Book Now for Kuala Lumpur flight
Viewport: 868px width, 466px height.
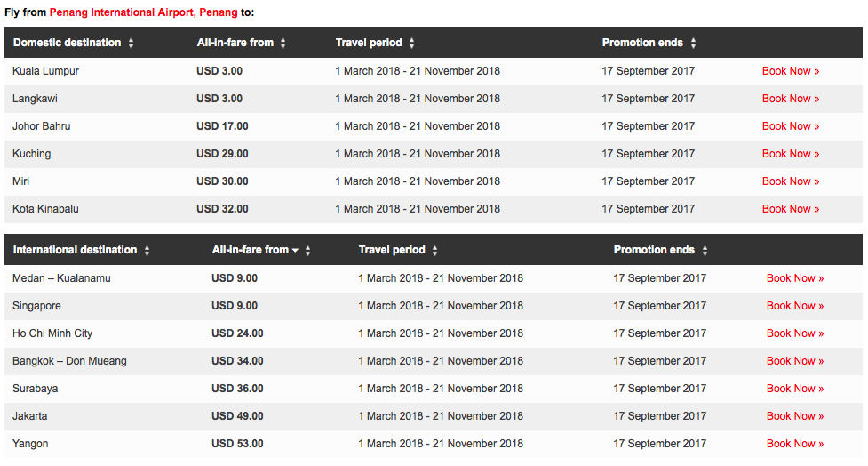pyautogui.click(x=791, y=71)
